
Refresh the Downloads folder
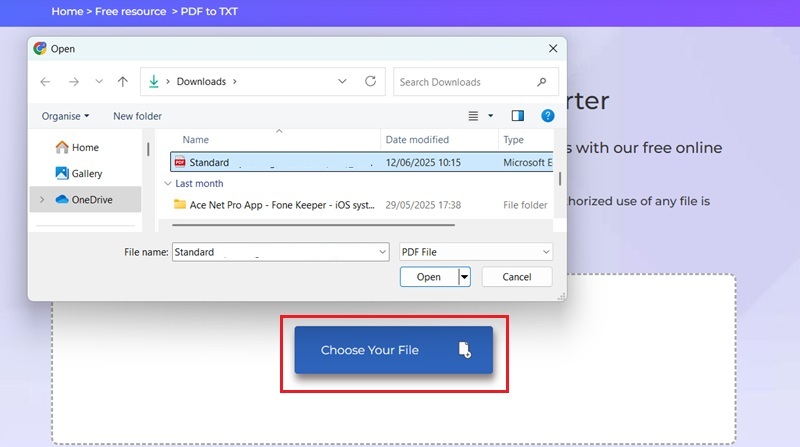(x=370, y=82)
